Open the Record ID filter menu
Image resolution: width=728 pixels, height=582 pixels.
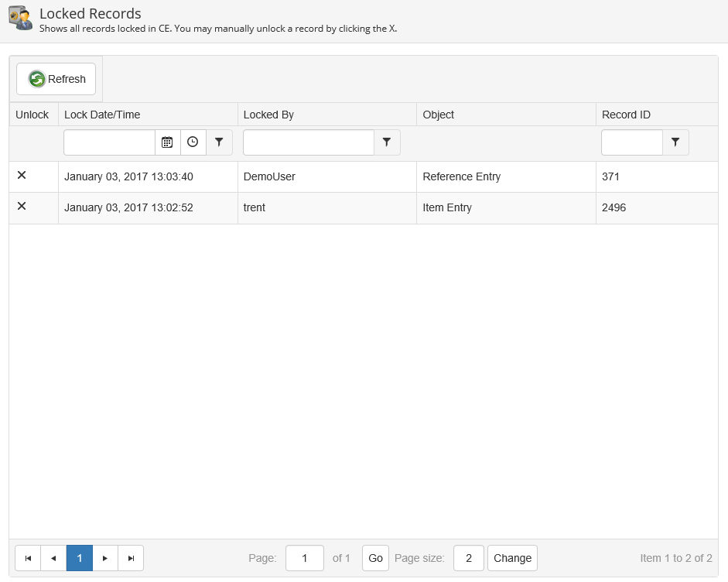click(675, 142)
